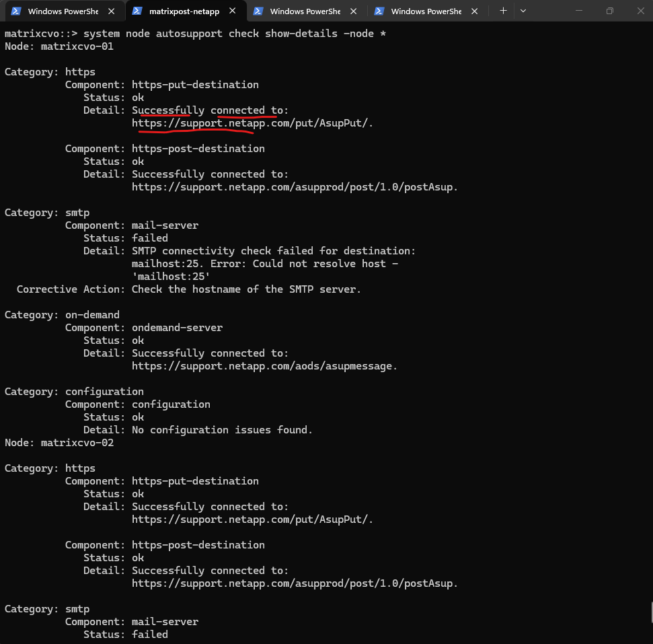
Task: Select the matrixpost-netapp tab
Action: point(184,11)
